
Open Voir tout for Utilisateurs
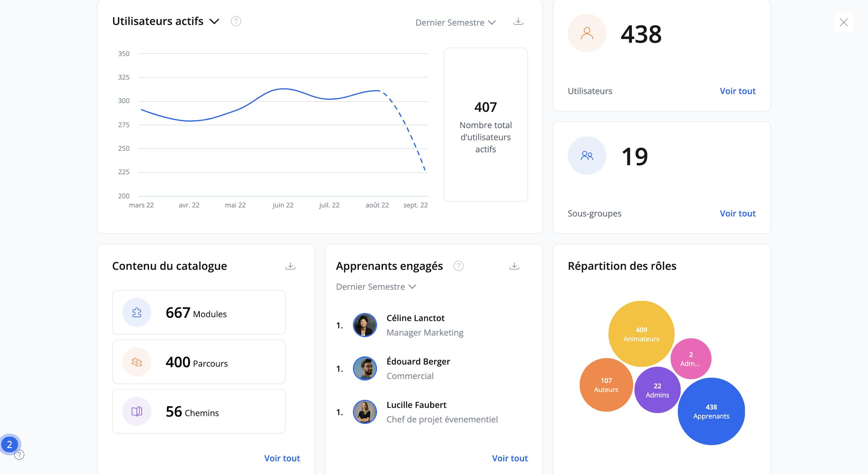tap(737, 91)
